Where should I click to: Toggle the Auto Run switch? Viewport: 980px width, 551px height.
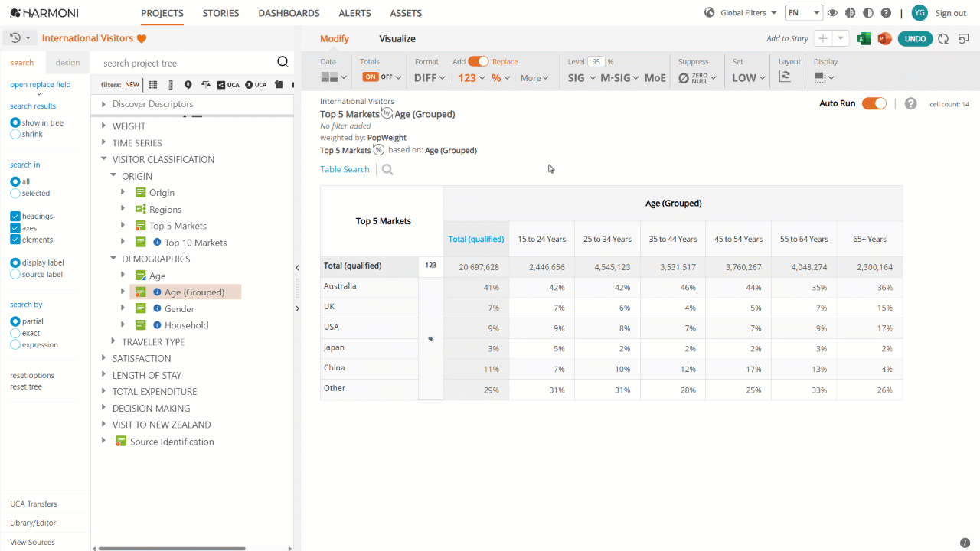coord(874,103)
